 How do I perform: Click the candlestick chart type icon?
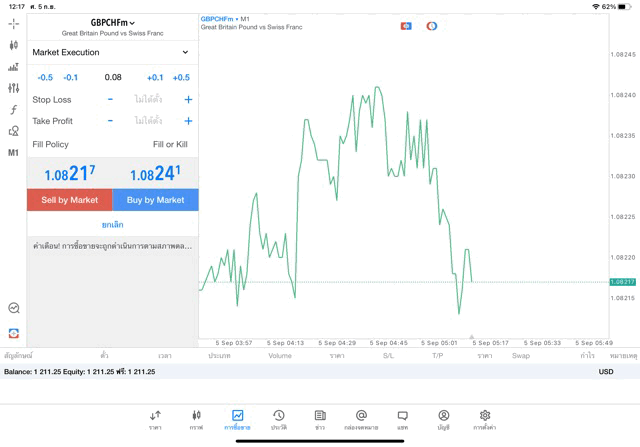point(14,46)
